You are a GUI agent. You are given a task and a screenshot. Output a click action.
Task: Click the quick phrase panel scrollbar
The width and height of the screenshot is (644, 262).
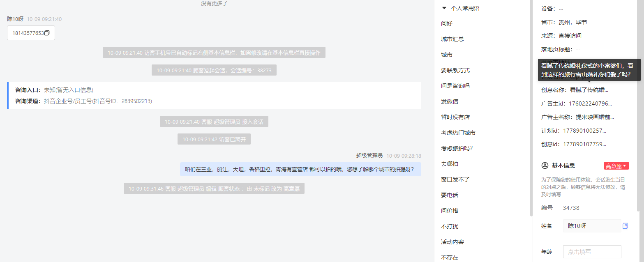coord(531,108)
